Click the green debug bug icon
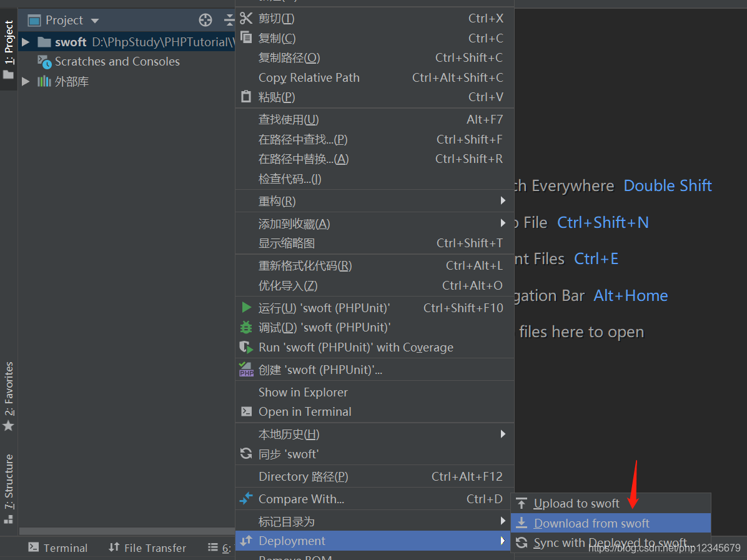The image size is (747, 560). [x=246, y=328]
